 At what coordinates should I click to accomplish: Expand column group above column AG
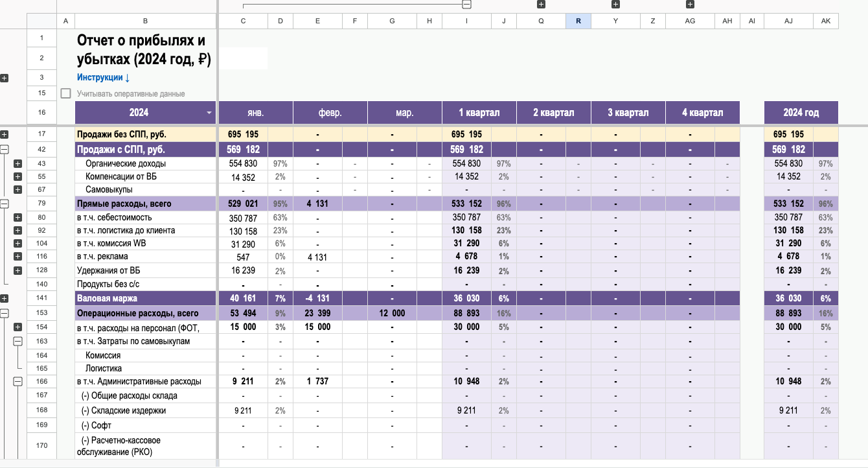pos(690,5)
